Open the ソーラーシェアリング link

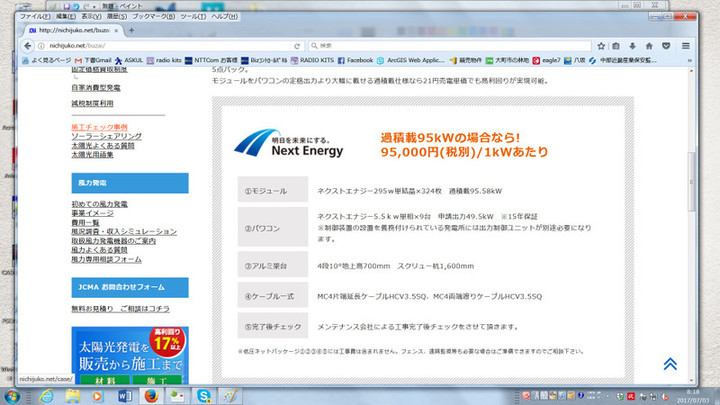(105, 136)
